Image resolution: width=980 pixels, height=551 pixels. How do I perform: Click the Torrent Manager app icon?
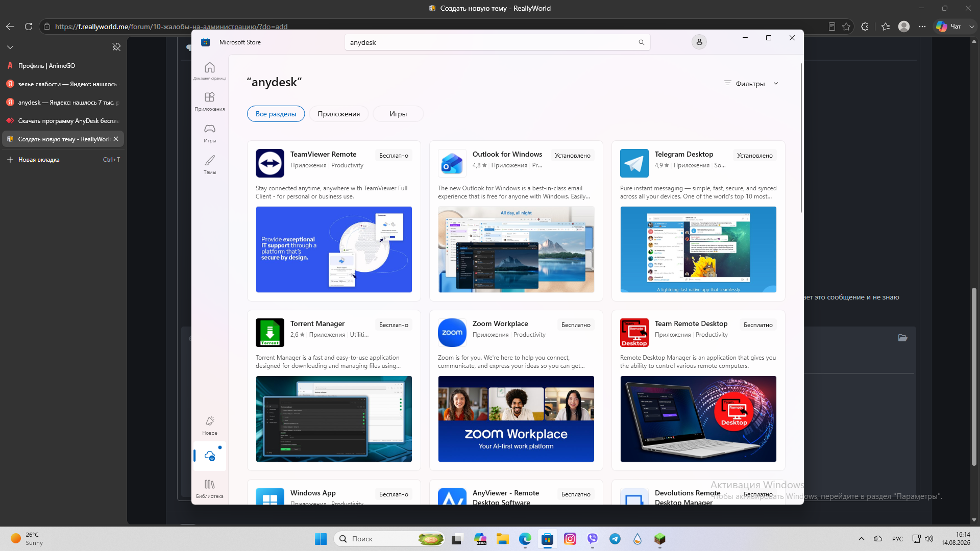coord(270,333)
